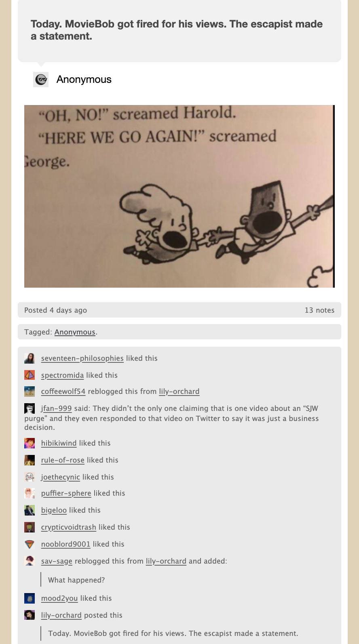359x644 pixels.
Task: Follow lily-orchard link after coffeewolf54 reblog
Action: pos(179,391)
